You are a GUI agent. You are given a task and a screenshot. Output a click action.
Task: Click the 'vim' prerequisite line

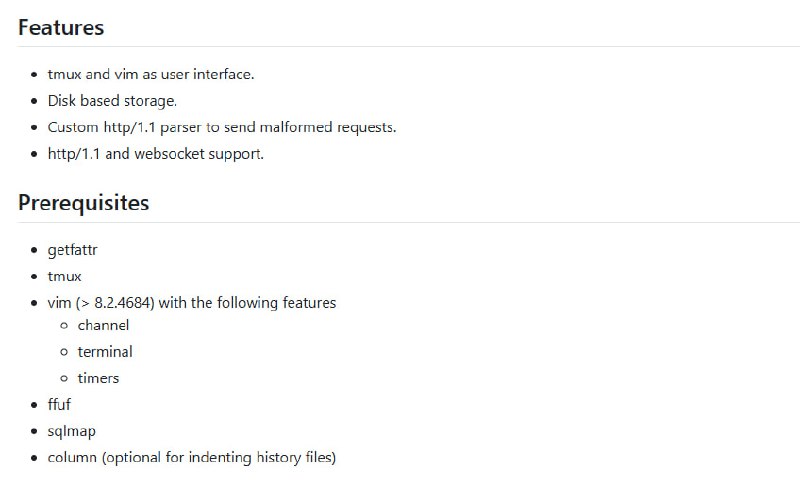(59, 303)
